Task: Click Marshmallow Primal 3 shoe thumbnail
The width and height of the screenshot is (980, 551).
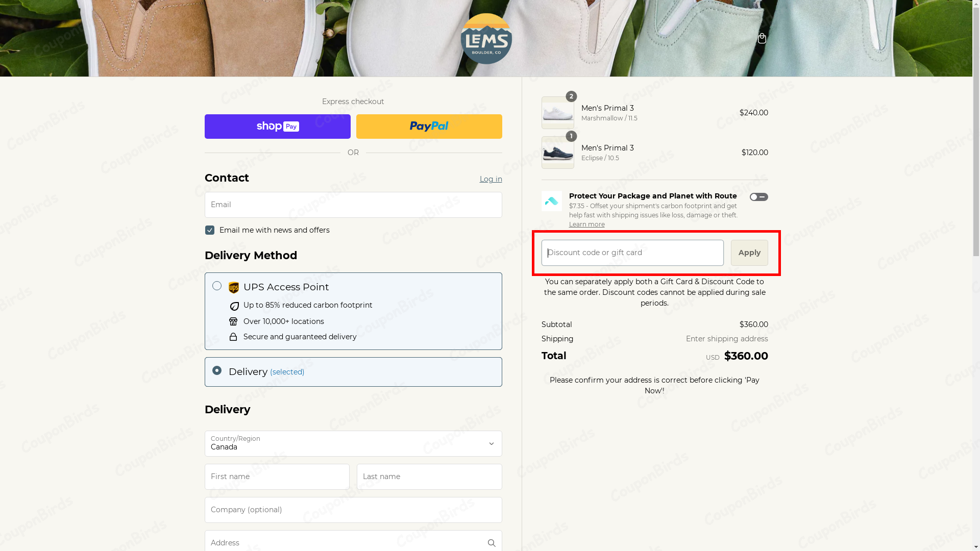Action: (557, 113)
